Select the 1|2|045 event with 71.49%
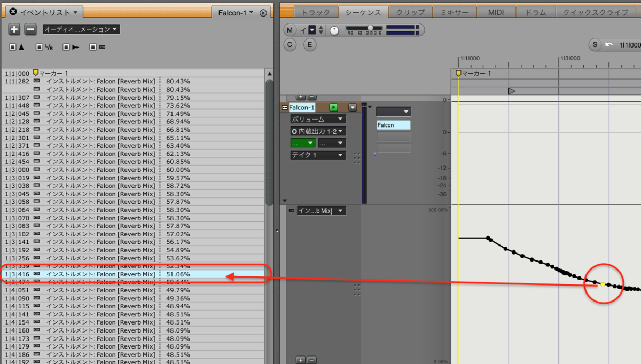The height and width of the screenshot is (364, 641). 134,114
